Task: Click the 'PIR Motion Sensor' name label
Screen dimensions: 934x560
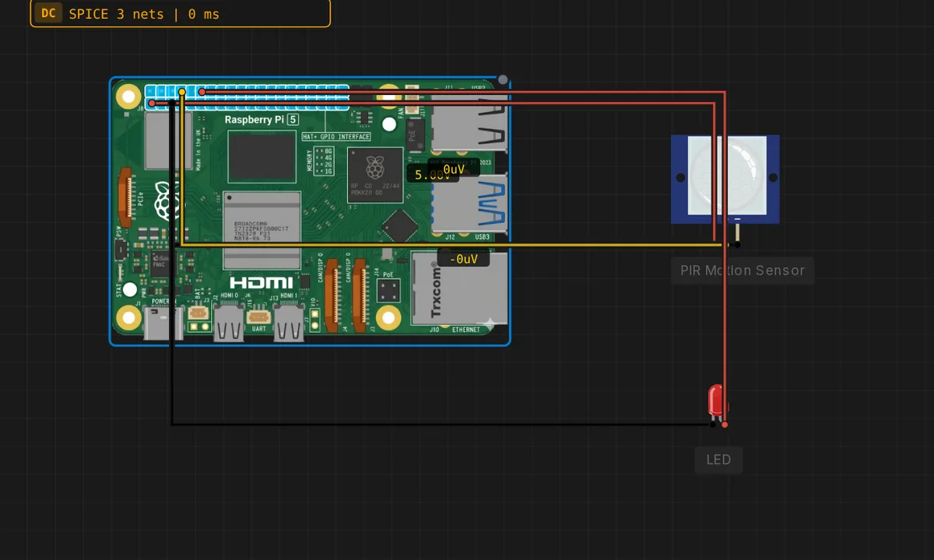Action: click(743, 271)
